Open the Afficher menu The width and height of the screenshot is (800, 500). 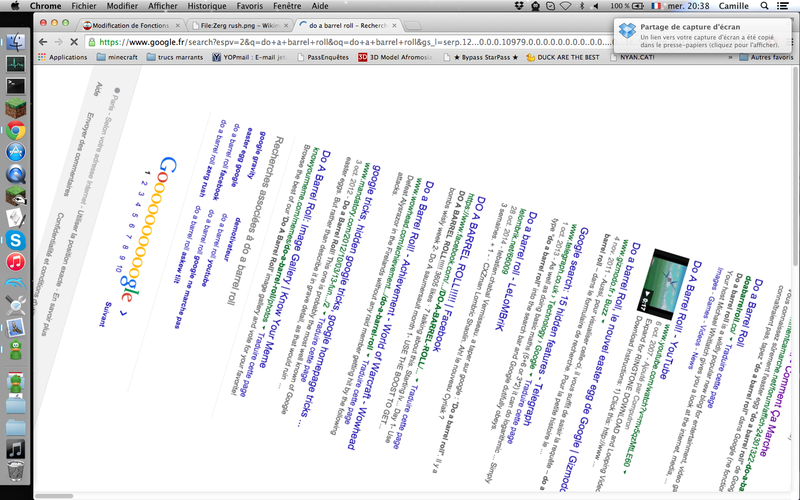pyautogui.click(x=163, y=6)
